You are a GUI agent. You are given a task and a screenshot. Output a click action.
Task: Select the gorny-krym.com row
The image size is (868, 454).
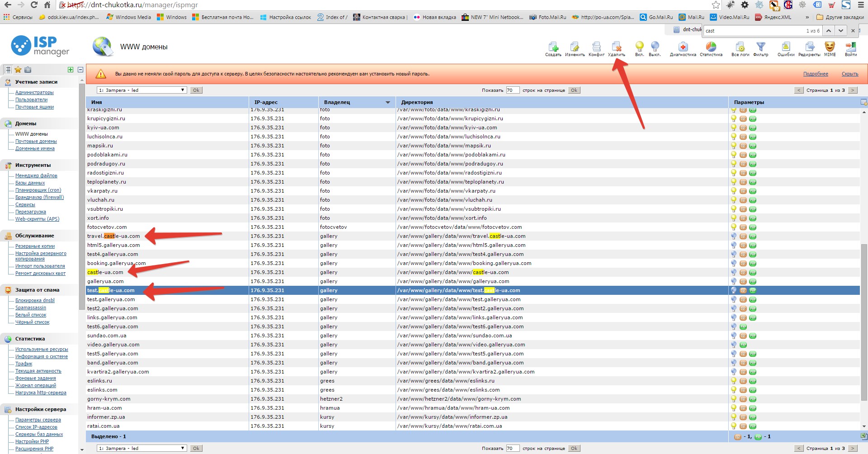coord(473,399)
